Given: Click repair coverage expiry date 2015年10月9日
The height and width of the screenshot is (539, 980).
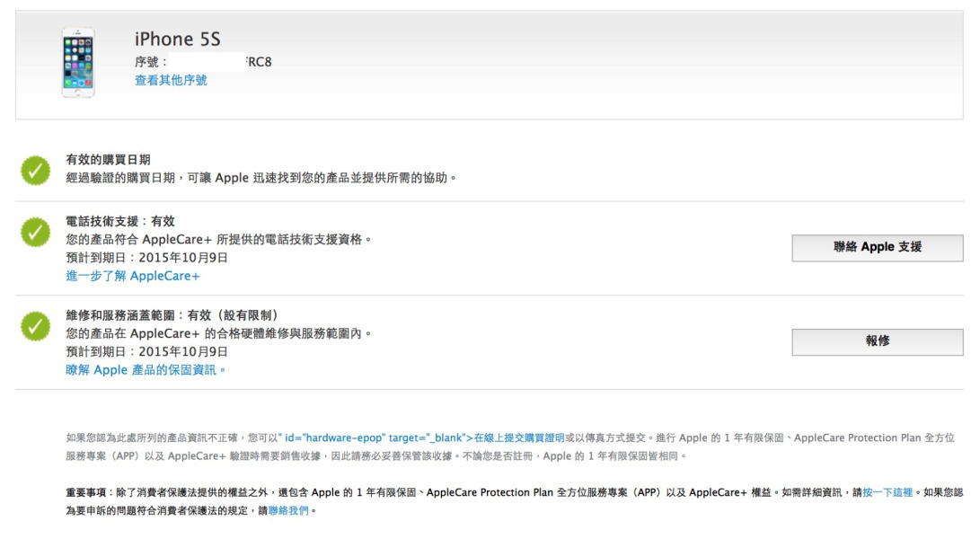Looking at the screenshot, I should [183, 352].
